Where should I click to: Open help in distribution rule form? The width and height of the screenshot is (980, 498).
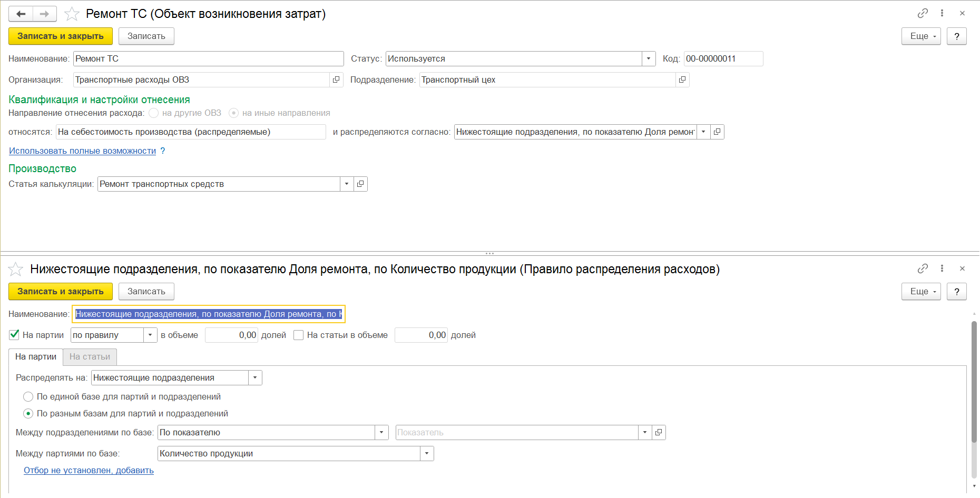957,291
